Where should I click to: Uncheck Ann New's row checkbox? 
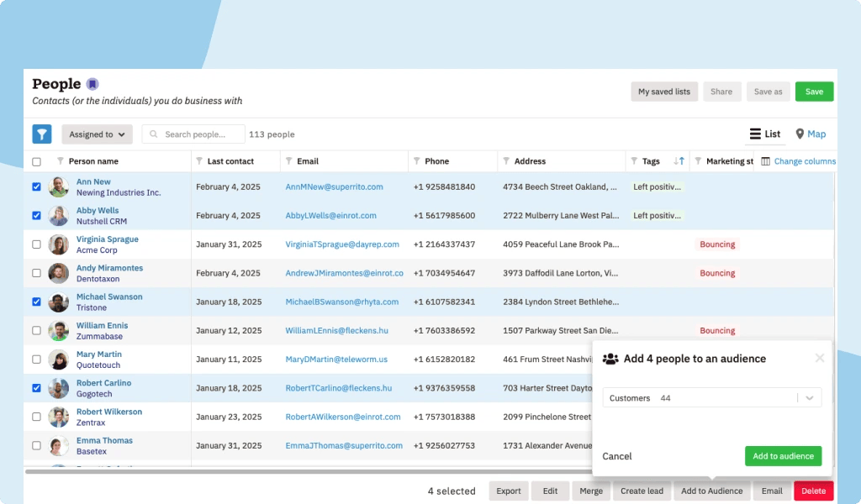pyautogui.click(x=35, y=186)
